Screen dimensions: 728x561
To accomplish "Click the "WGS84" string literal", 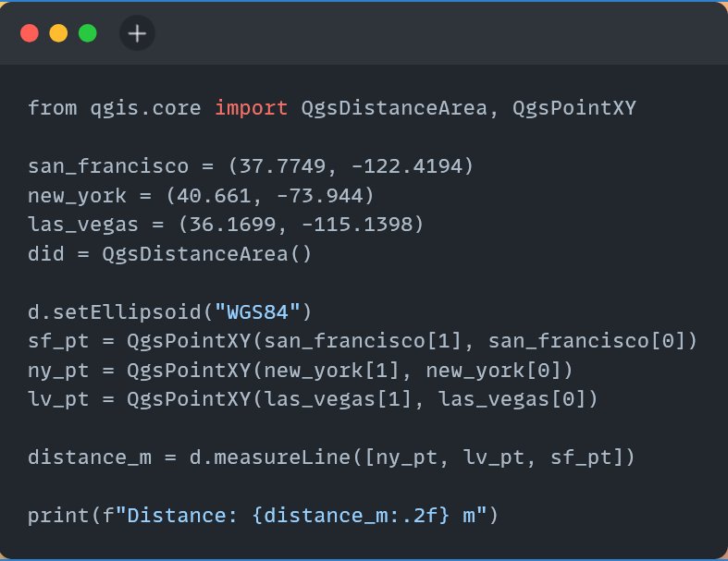I will [257, 311].
